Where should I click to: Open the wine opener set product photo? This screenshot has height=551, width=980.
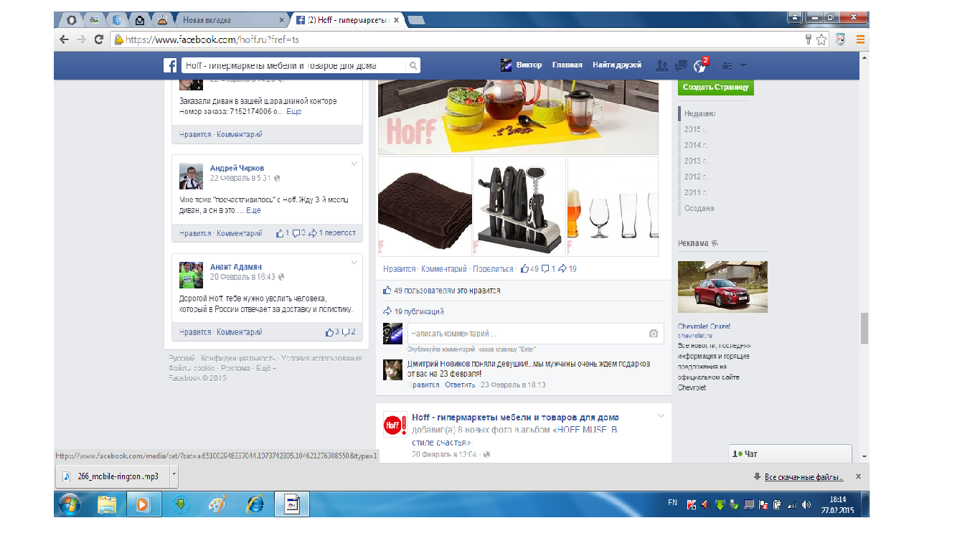pyautogui.click(x=519, y=207)
